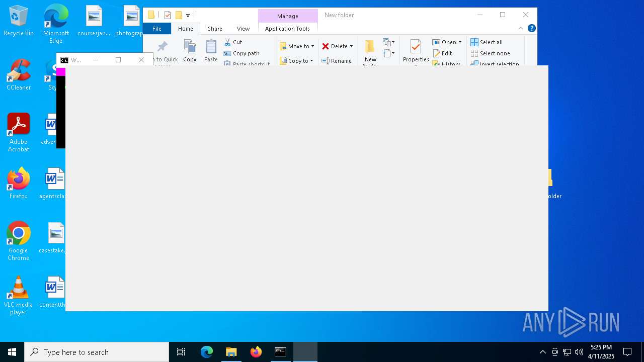Screen dimensions: 644x362
Task: Expand the Open button's dropdown arrow
Action: click(460, 42)
